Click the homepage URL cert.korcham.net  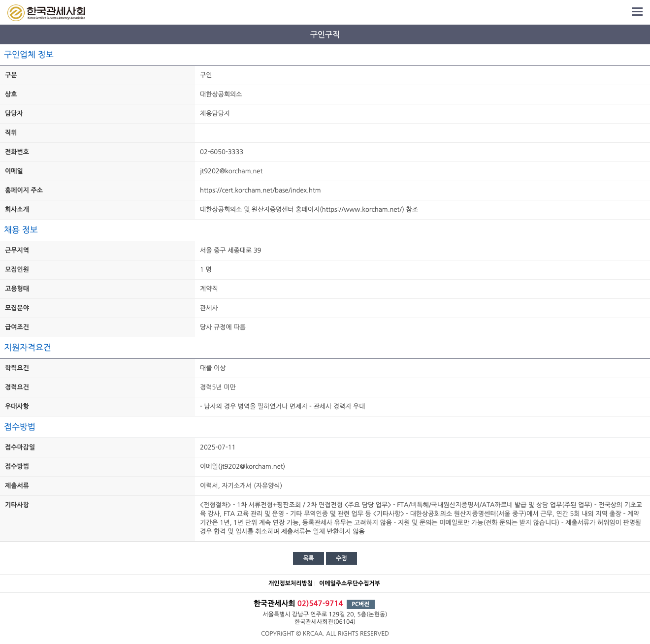pos(260,190)
